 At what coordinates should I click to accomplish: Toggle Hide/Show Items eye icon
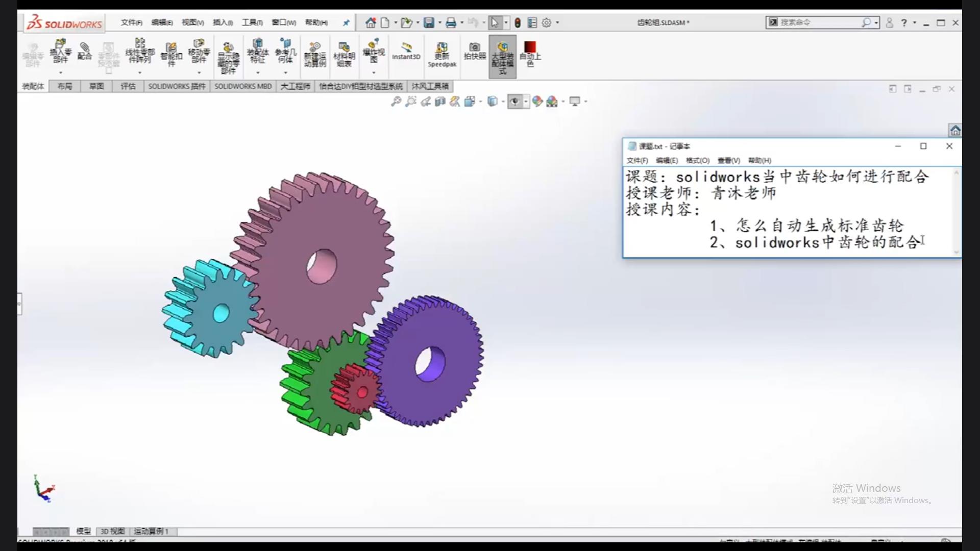click(x=514, y=102)
